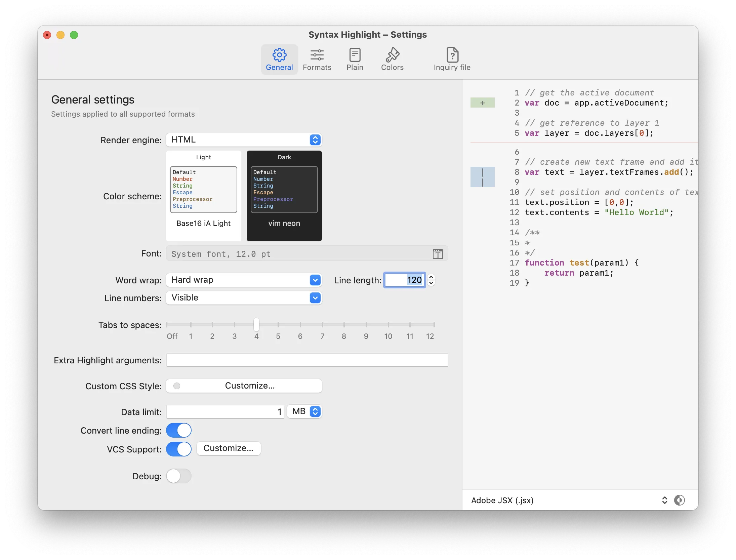Image resolution: width=736 pixels, height=560 pixels.
Task: Toggle preview appearance with the contrast icon
Action: [680, 500]
